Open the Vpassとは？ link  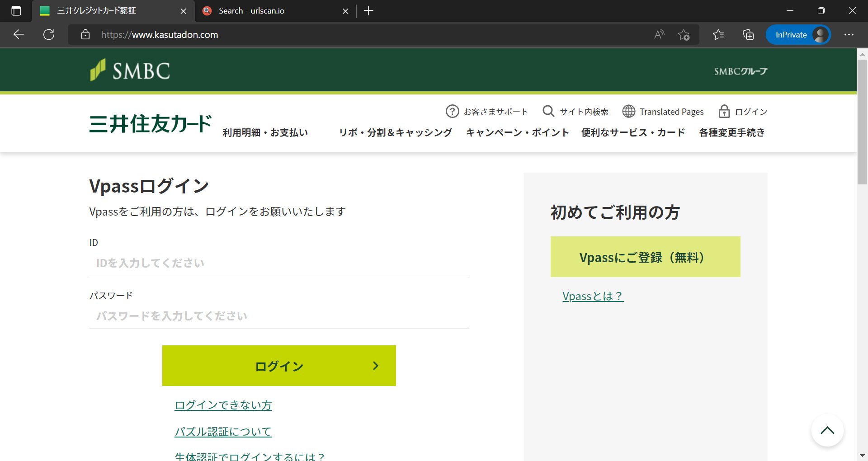coord(593,296)
